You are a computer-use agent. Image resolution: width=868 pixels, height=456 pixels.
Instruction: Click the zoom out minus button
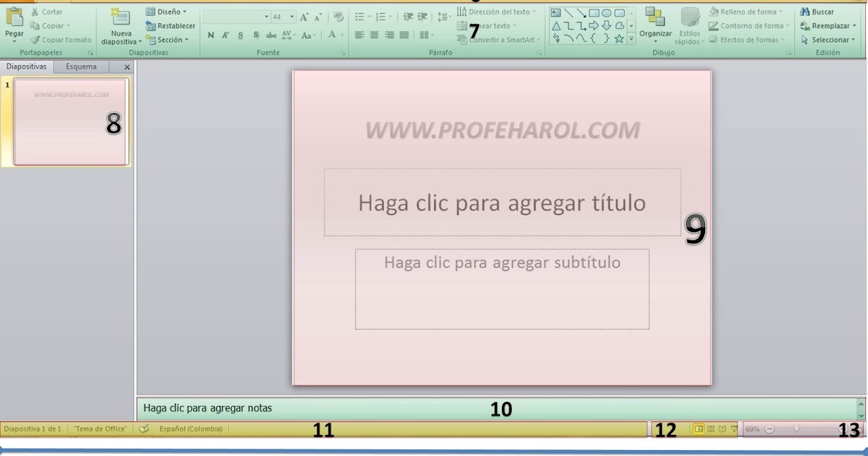click(x=770, y=428)
